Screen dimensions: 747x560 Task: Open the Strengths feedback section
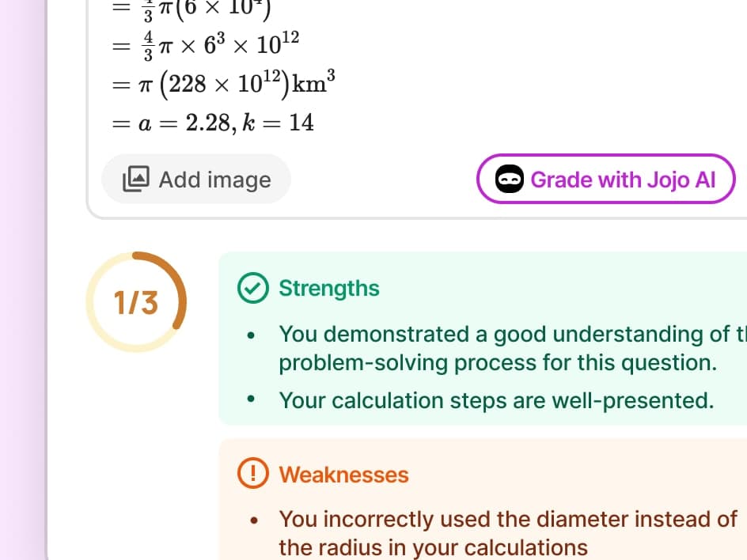(329, 289)
